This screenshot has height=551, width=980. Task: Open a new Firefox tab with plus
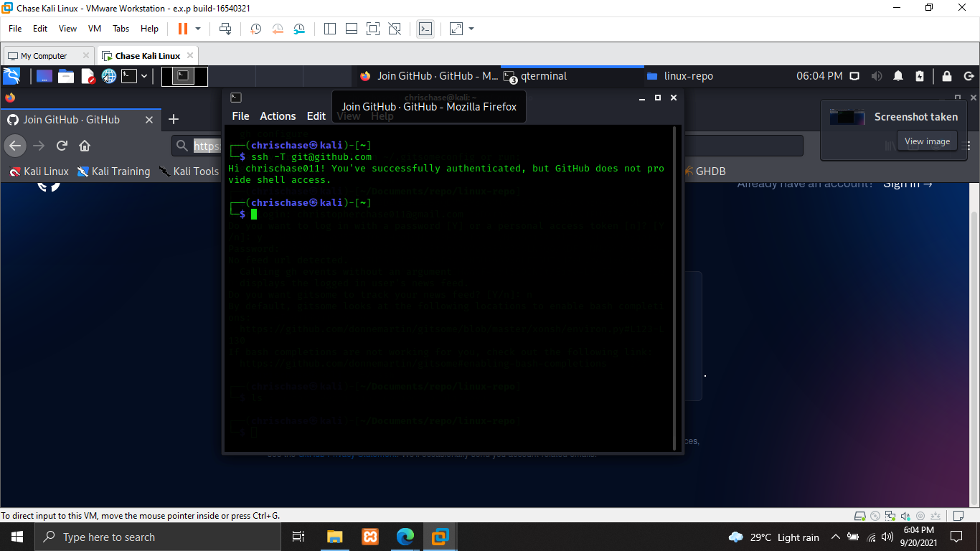click(x=173, y=120)
